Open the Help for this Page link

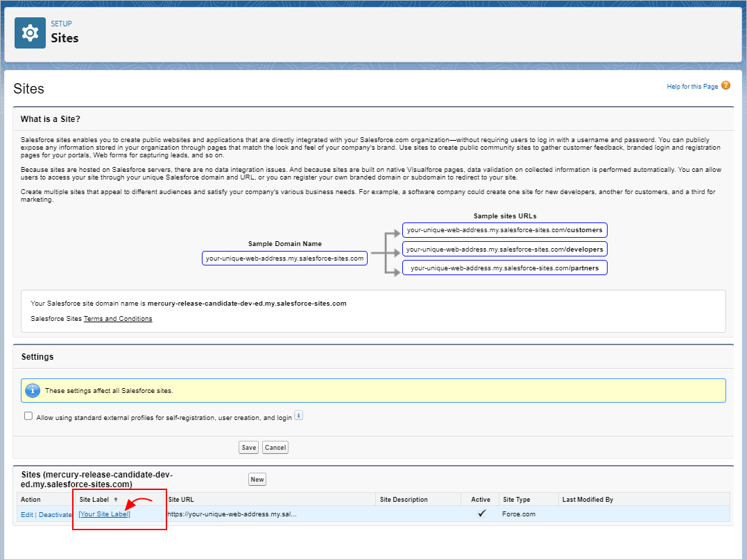pyautogui.click(x=692, y=86)
